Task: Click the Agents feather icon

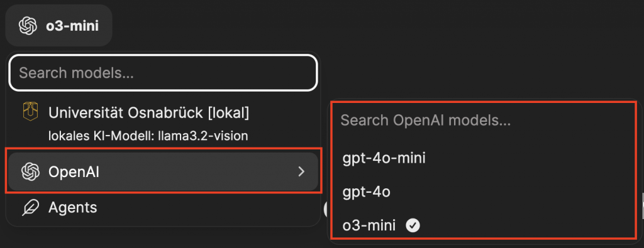Action: pyautogui.click(x=30, y=207)
